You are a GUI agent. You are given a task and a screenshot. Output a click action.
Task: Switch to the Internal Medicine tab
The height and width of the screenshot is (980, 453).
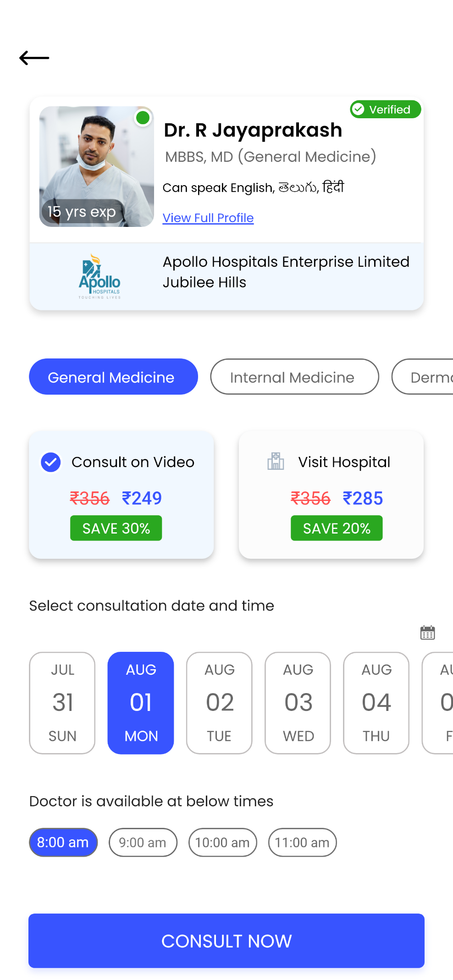point(294,377)
